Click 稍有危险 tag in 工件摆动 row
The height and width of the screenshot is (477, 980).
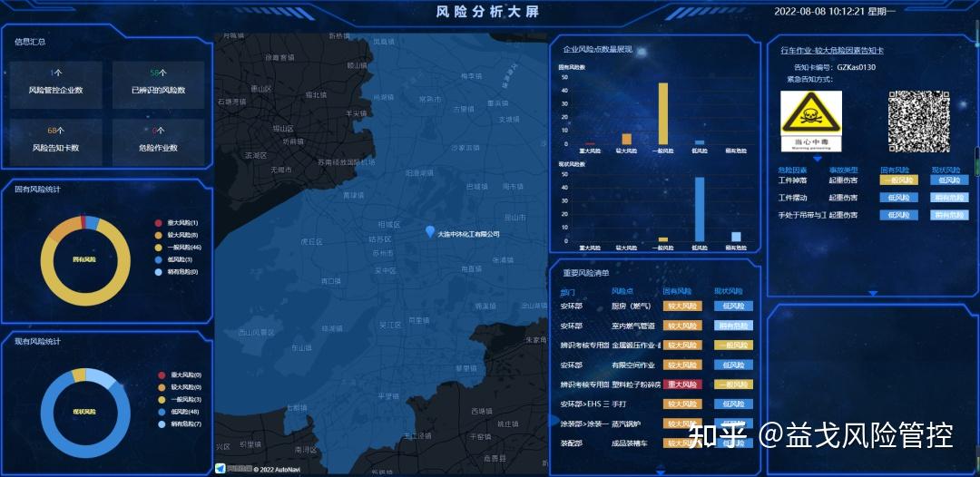(x=949, y=198)
